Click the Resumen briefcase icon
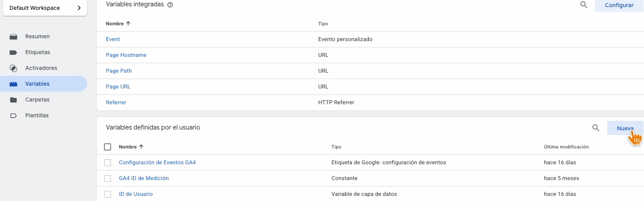The height and width of the screenshot is (201, 644). tap(13, 37)
